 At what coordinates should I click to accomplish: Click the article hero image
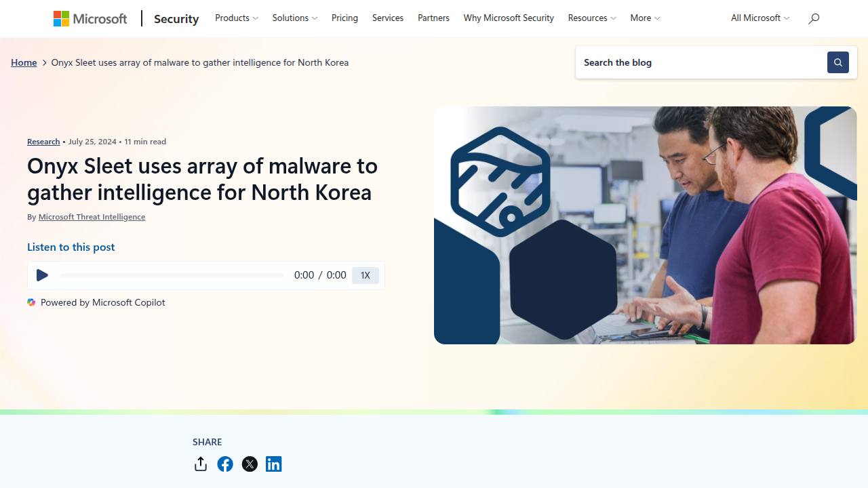[x=646, y=225]
